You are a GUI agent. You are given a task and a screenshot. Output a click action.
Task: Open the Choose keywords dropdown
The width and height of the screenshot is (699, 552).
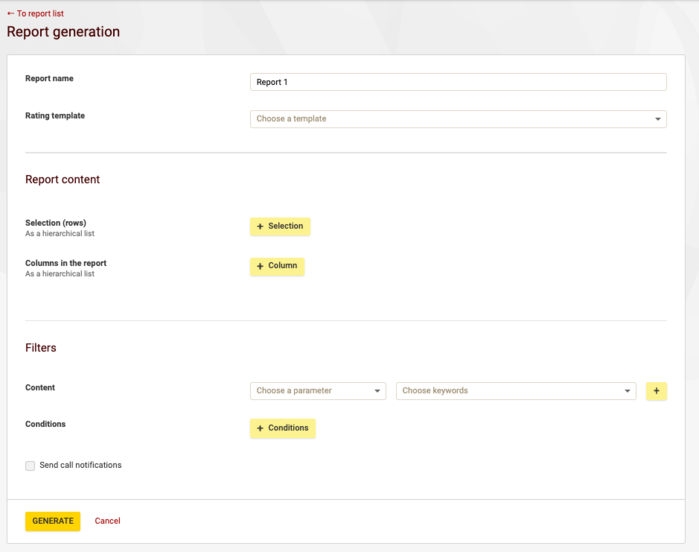(516, 391)
